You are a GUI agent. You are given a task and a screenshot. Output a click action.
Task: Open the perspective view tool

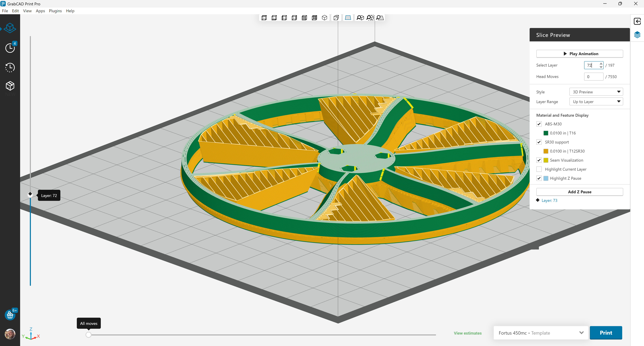[x=336, y=17]
